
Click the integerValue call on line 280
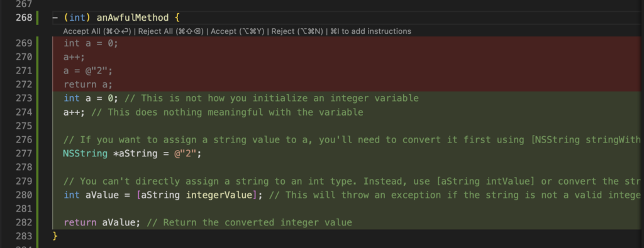218,195
